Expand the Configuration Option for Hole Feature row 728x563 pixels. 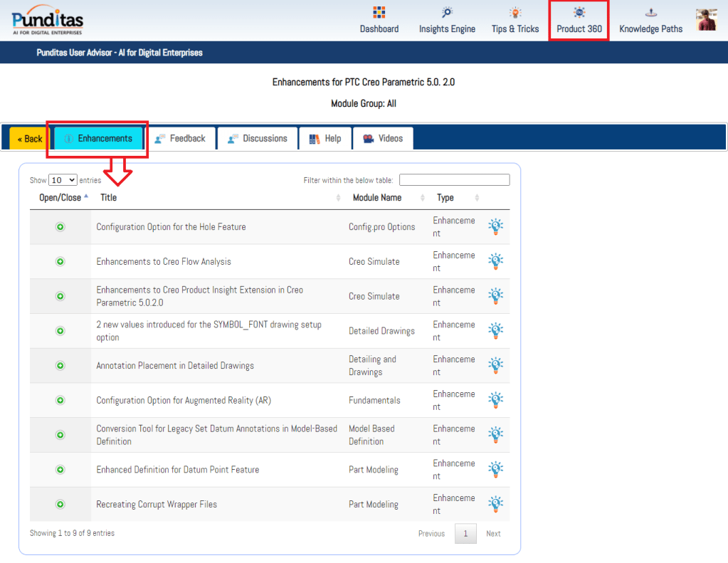pos(60,227)
